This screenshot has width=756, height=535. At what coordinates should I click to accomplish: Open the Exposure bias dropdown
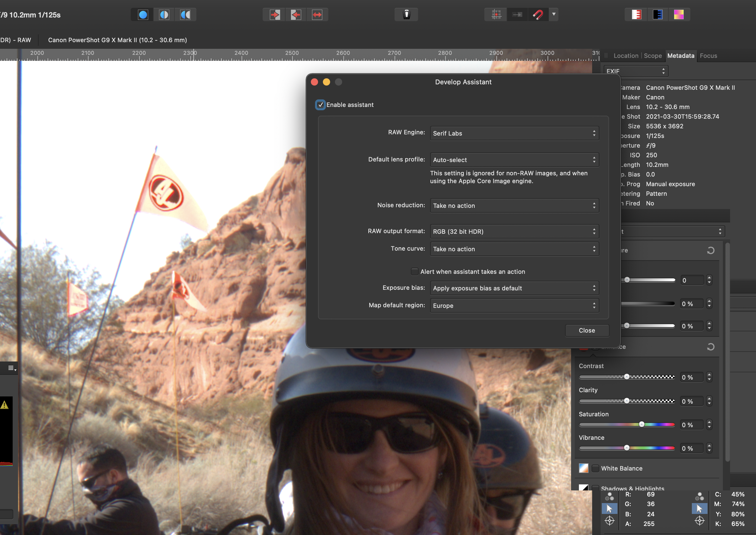point(514,288)
